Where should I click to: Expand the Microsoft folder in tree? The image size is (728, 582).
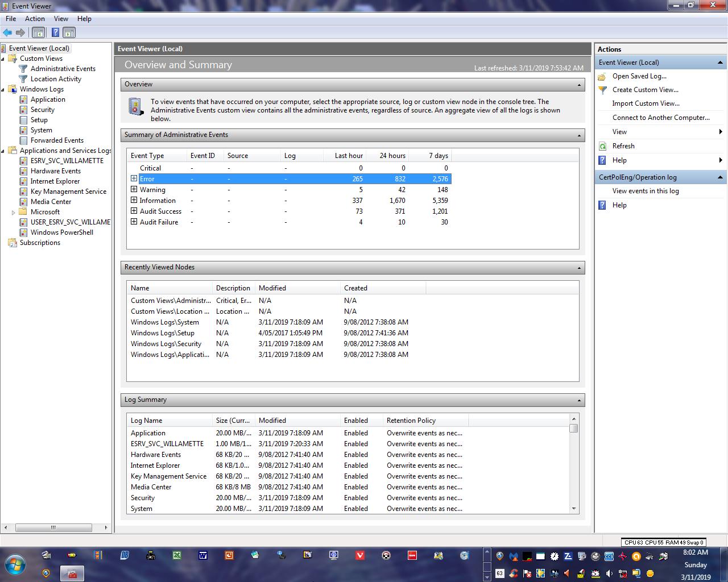[14, 212]
